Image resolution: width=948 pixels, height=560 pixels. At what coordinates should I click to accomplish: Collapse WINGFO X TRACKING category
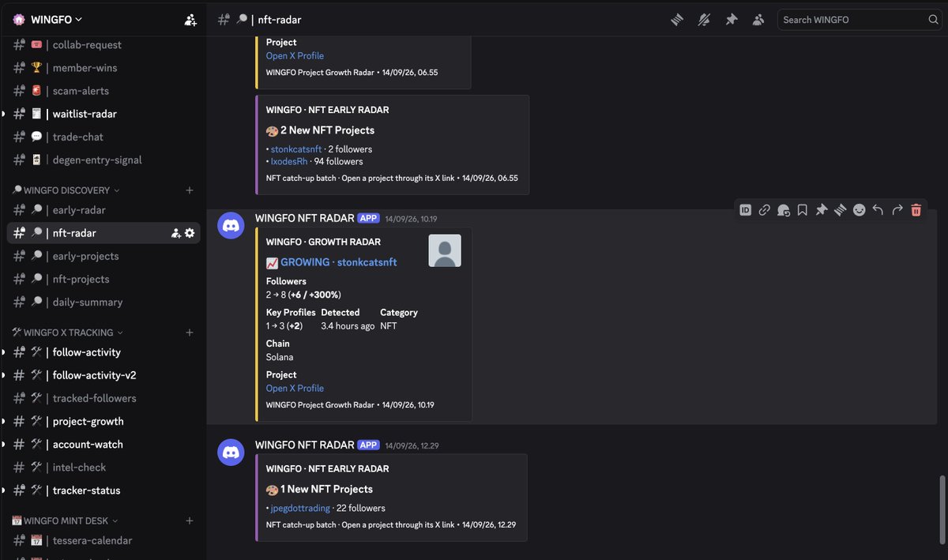68,333
